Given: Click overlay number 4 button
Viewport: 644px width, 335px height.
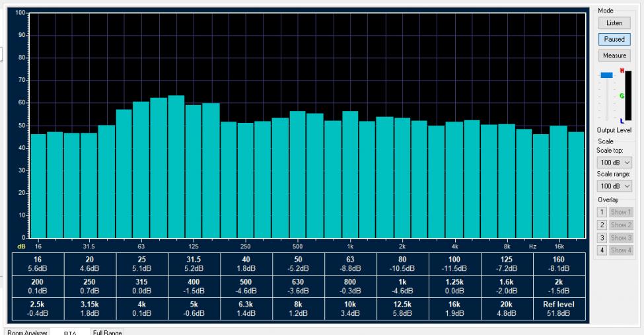Looking at the screenshot, I should pyautogui.click(x=602, y=250).
